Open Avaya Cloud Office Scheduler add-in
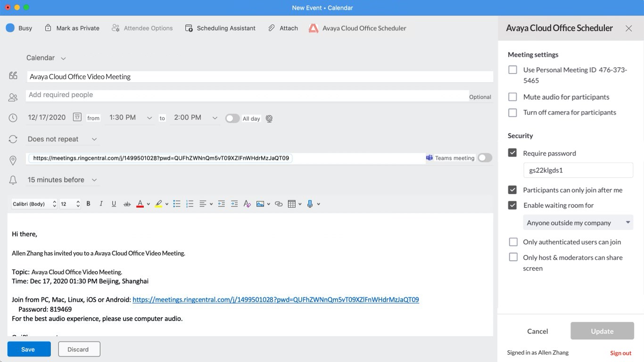The width and height of the screenshot is (644, 362). coord(357,28)
